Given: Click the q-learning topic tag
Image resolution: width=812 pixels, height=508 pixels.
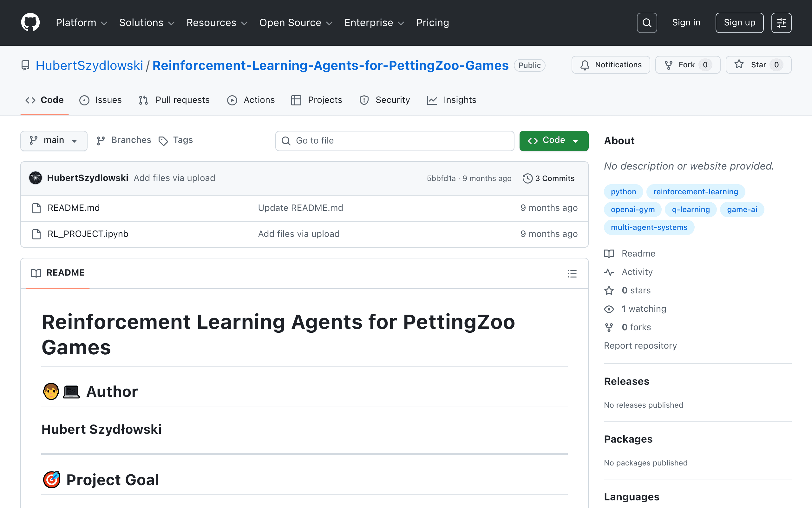Looking at the screenshot, I should (691, 209).
